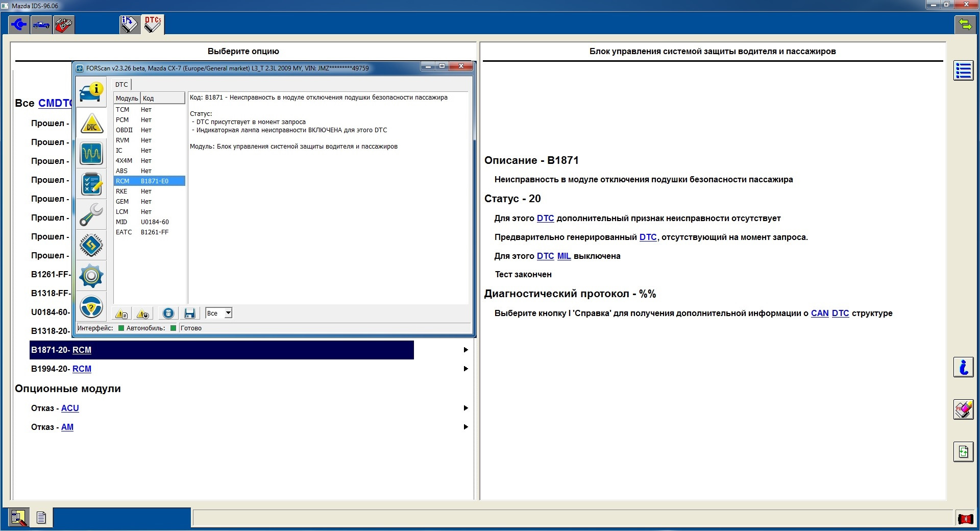Switch to the DTCs tab in IDS
This screenshot has height=531, width=980.
153,24
